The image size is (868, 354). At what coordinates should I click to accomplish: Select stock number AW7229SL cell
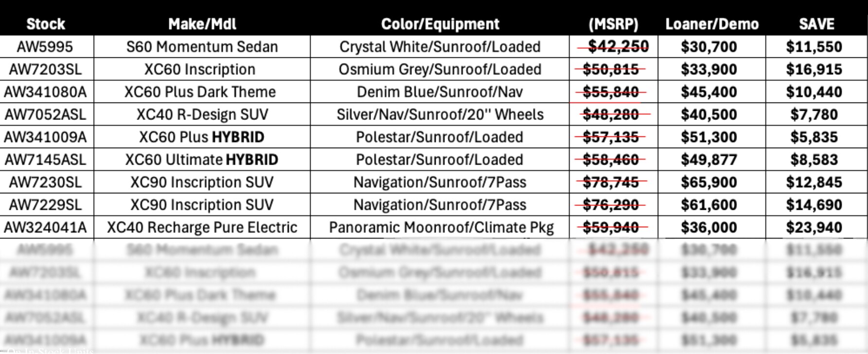[x=45, y=205]
